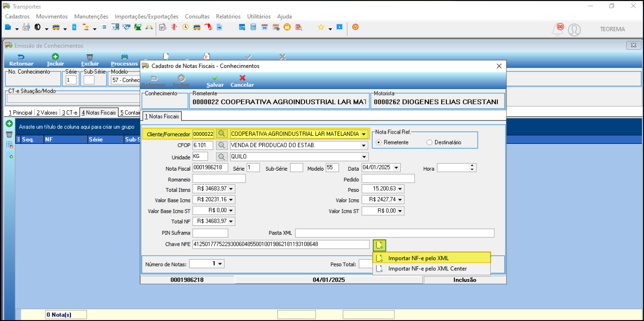Click the PIN Suframa input field

[x=210, y=233]
